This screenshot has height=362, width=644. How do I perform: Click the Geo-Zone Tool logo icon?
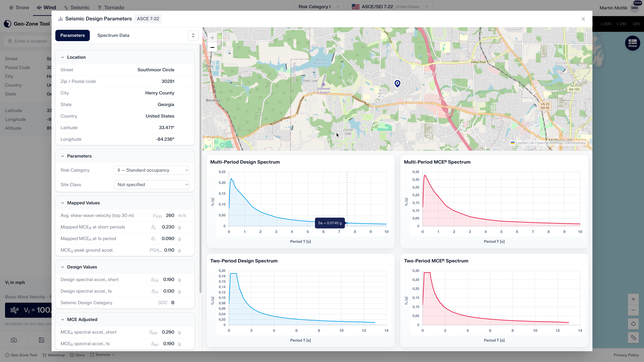(x=8, y=24)
